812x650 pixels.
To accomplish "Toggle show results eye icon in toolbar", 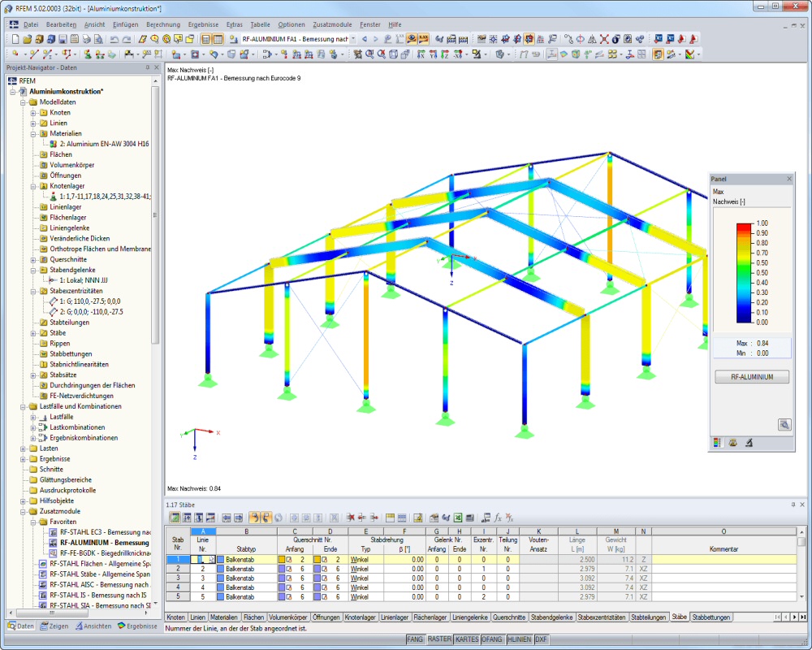I will point(412,39).
